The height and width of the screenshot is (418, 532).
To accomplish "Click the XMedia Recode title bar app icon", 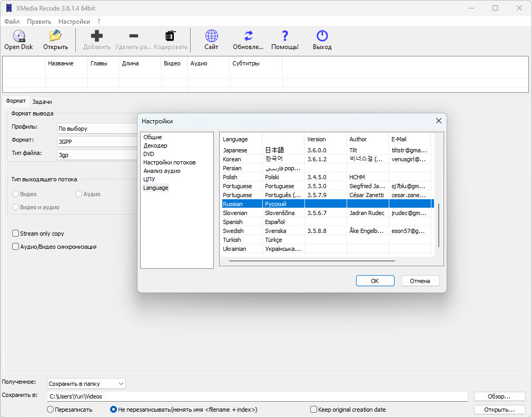I will (x=9, y=8).
